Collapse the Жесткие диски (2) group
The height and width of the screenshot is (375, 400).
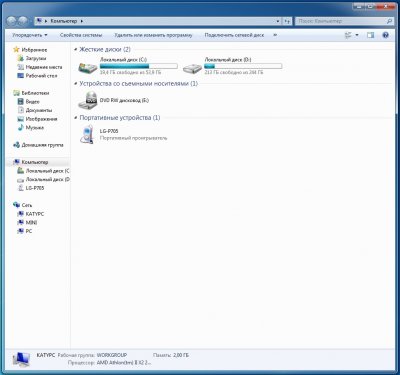76,49
